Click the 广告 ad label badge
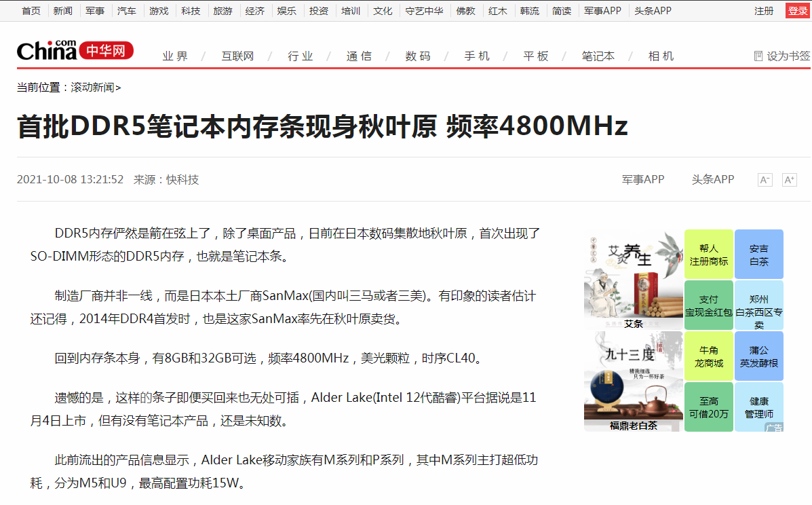The width and height of the screenshot is (812, 505). (x=774, y=428)
